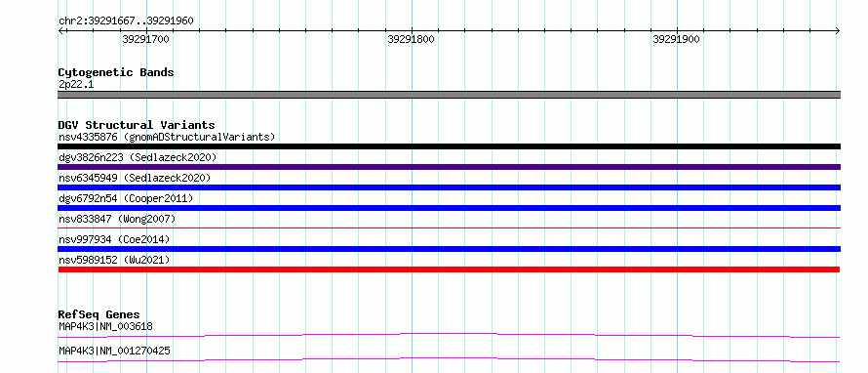Select the magenta MAP4K3|NM_001270425 intron line
Screen dimensions: 868x373
click(449, 359)
